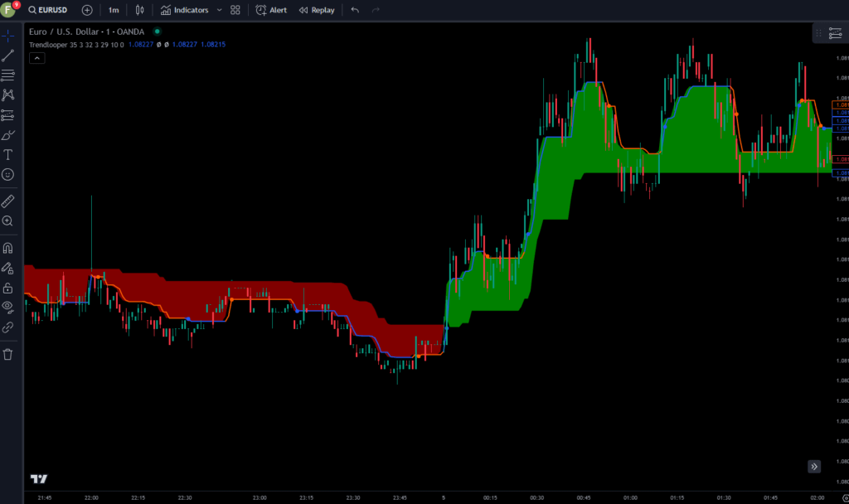Collapse the indicator legend with the chevron
Screen dimensions: 849x504
tap(36, 58)
